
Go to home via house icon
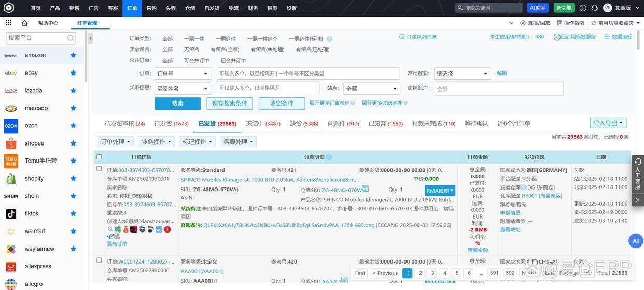[24, 23]
